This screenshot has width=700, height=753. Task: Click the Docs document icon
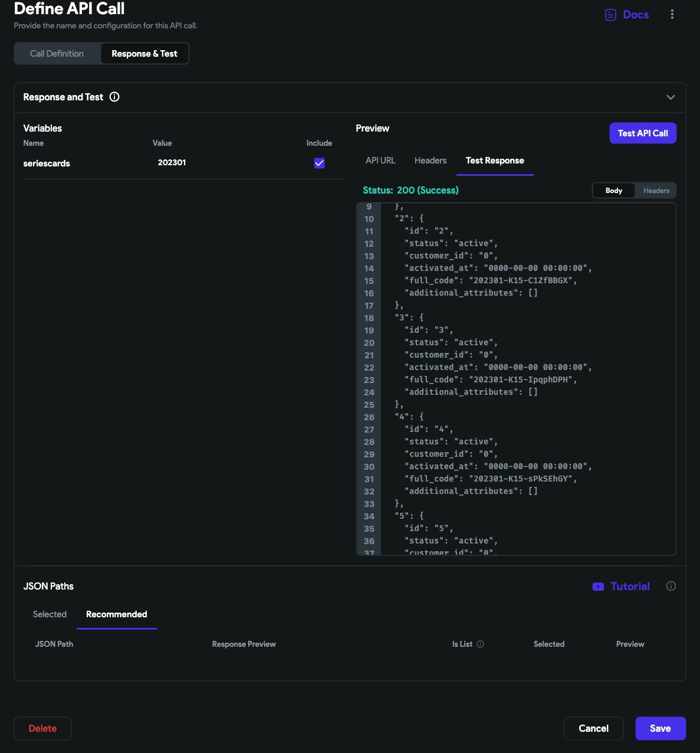(610, 15)
